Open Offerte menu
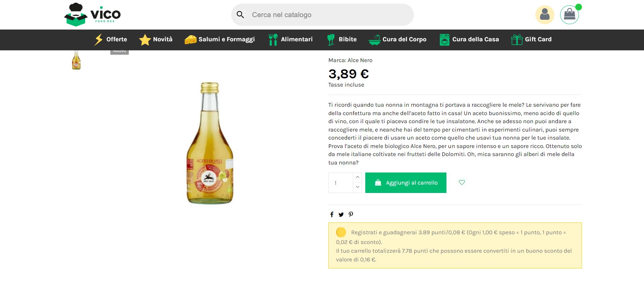644x295 pixels. click(x=110, y=40)
